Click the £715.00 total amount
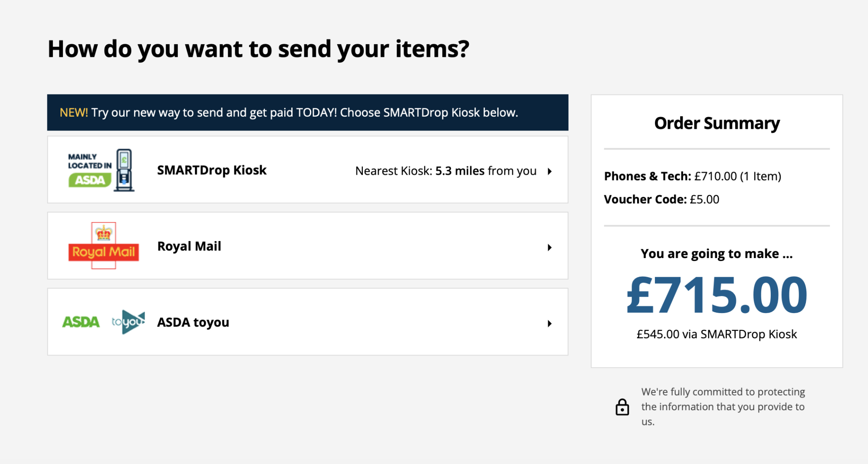 coord(717,296)
